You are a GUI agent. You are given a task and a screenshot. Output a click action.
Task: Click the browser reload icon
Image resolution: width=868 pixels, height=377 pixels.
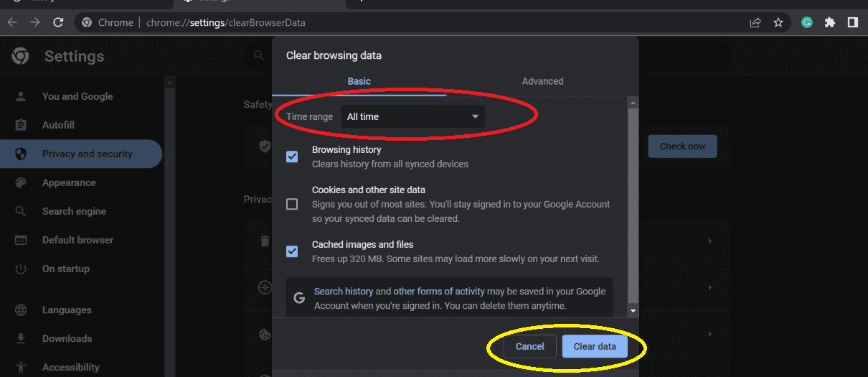(58, 22)
